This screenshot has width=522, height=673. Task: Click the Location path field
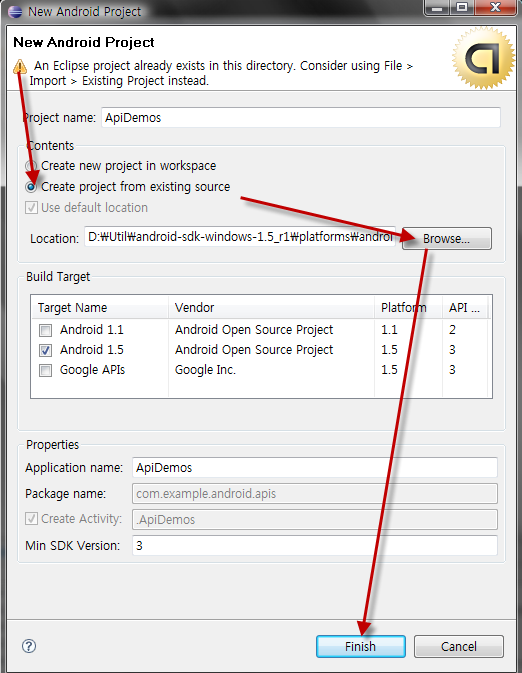(x=240, y=237)
